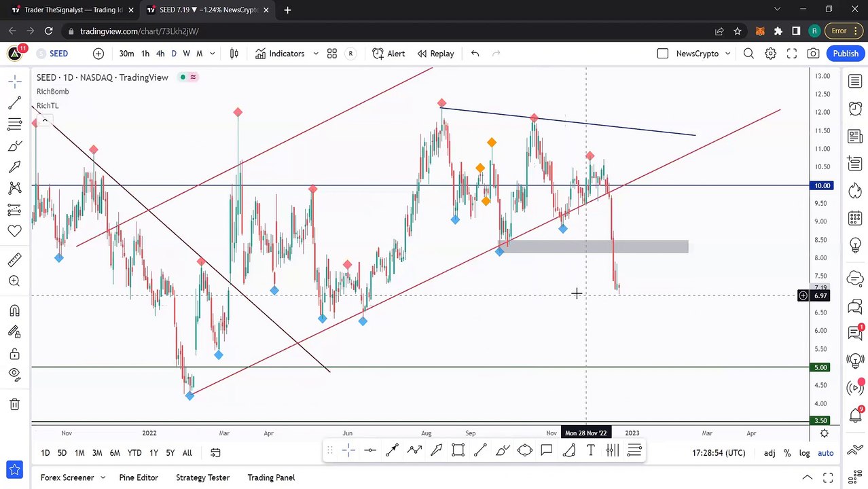The width and height of the screenshot is (868, 489).
Task: Select the Measure ruler tool
Action: [14, 259]
